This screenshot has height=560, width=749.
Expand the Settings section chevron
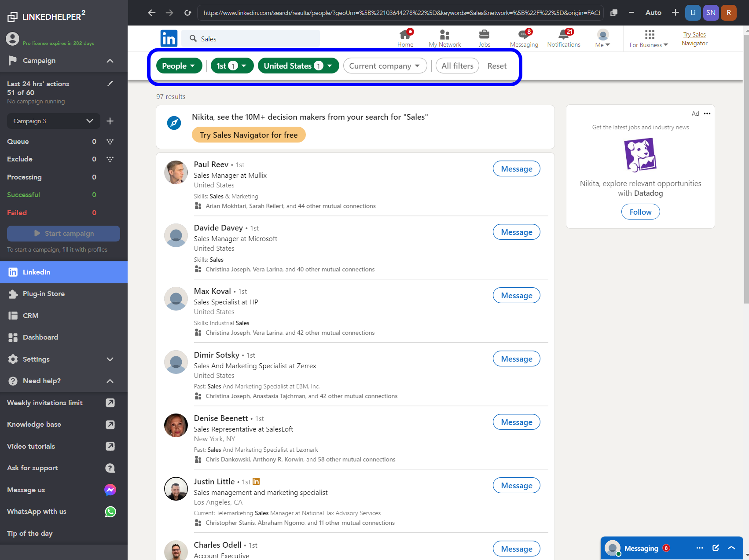click(110, 359)
